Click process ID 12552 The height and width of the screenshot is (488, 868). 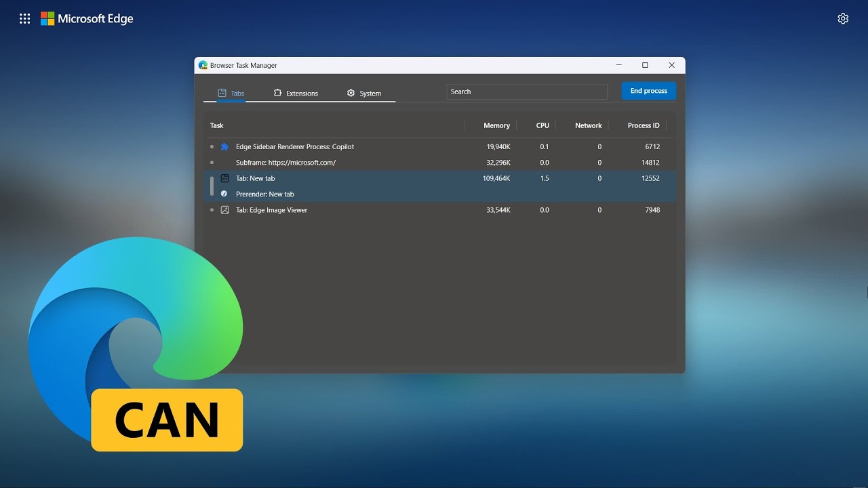[x=650, y=178]
